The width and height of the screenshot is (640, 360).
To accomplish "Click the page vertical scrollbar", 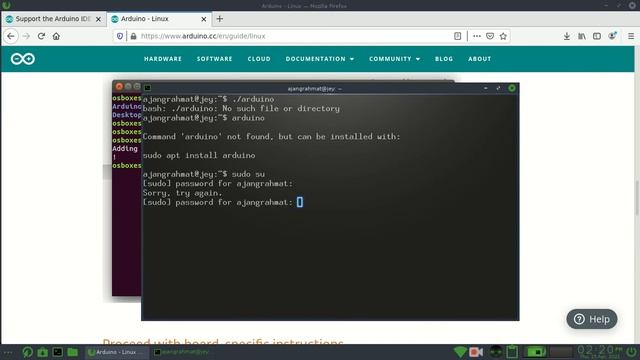I will (637, 197).
